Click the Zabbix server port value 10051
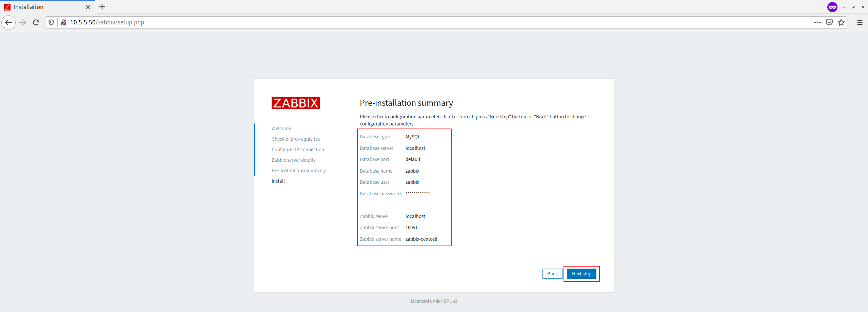868x312 pixels. (411, 228)
